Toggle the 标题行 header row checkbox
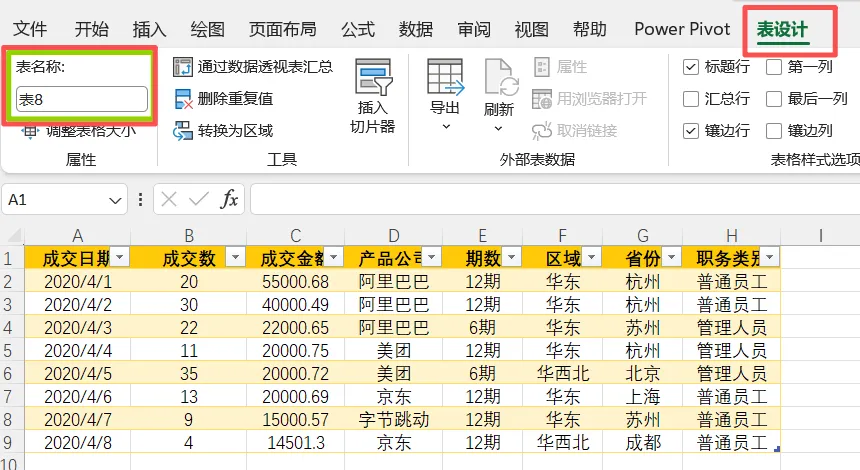 (x=691, y=67)
